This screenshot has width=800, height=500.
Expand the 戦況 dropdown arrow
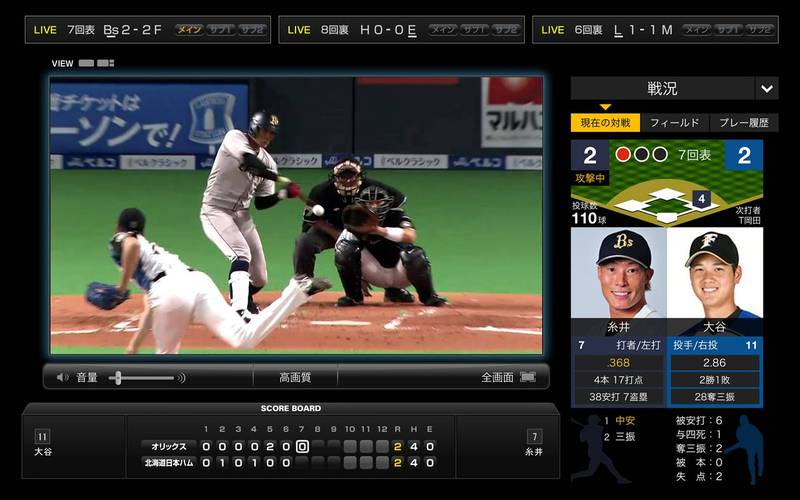(767, 88)
